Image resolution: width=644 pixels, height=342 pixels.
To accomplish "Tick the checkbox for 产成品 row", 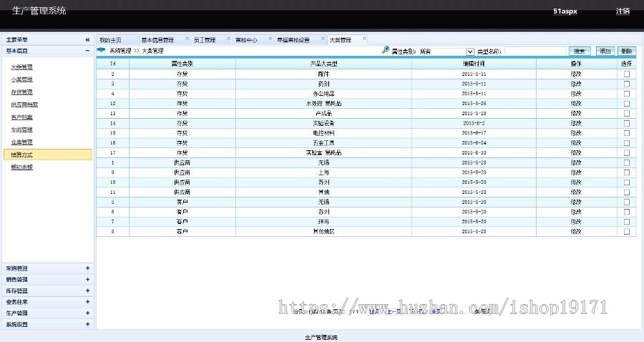I will click(x=626, y=113).
